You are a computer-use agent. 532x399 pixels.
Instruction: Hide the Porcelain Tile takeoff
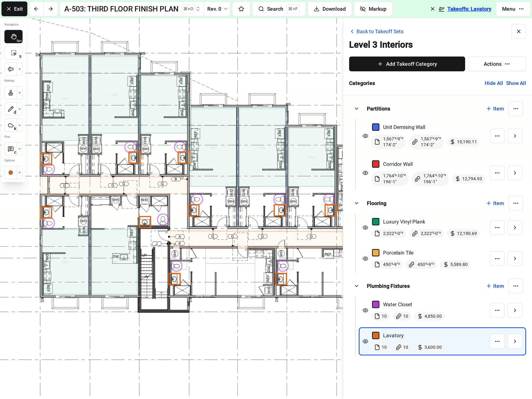[x=365, y=259]
